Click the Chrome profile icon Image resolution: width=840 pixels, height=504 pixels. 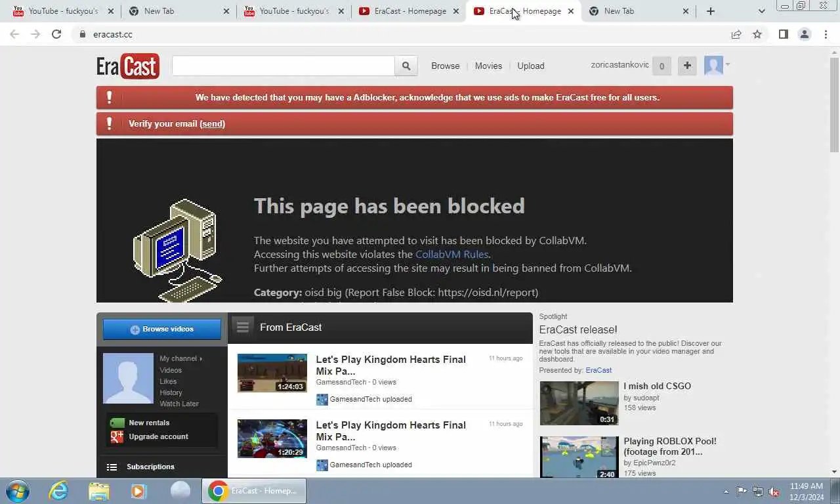[x=805, y=34]
